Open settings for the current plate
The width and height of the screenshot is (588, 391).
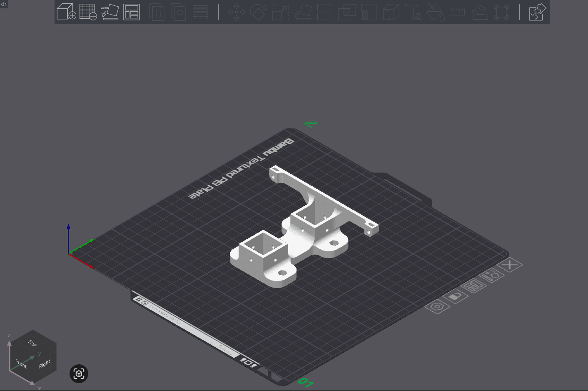[436, 307]
